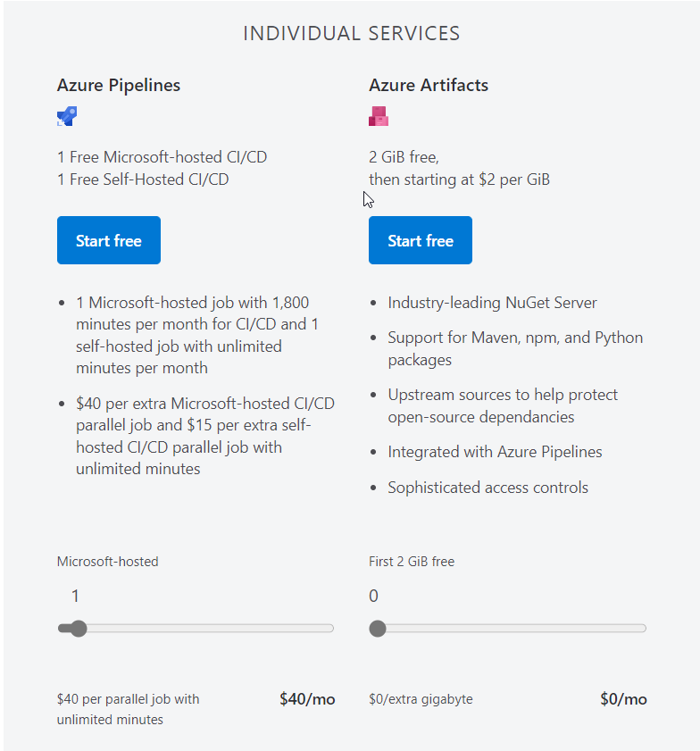Click the Microsoft-hosted slider label

(x=108, y=562)
